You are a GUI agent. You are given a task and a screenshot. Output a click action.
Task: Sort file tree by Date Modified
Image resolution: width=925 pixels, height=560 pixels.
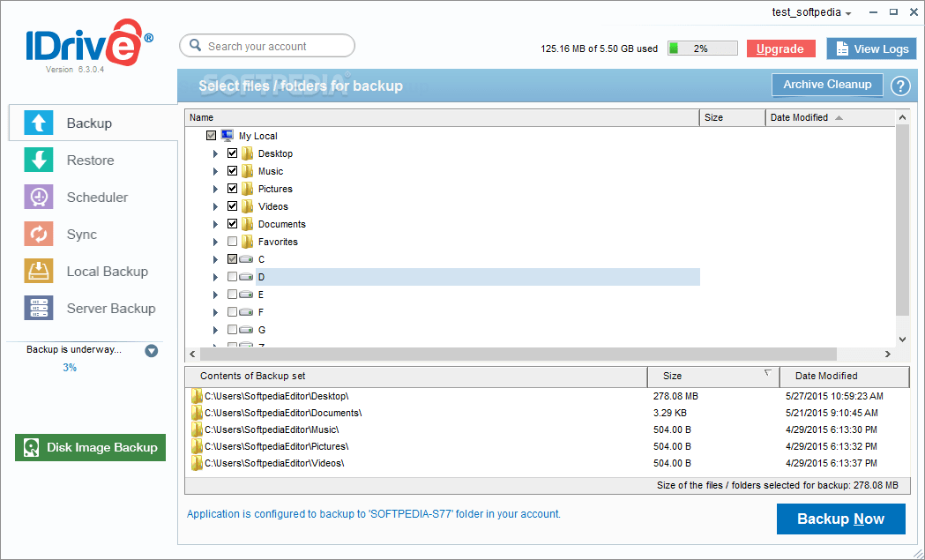[830, 117]
